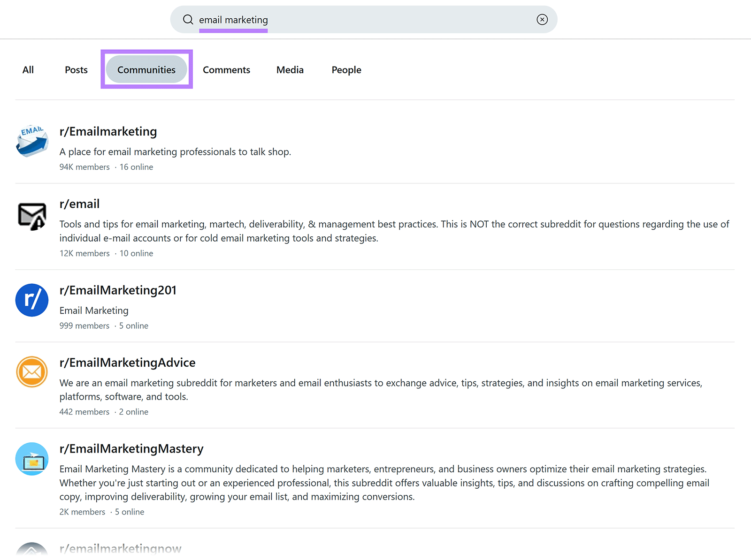
Task: Click the EmailMarketingMastery laptop avatar
Action: click(x=31, y=460)
